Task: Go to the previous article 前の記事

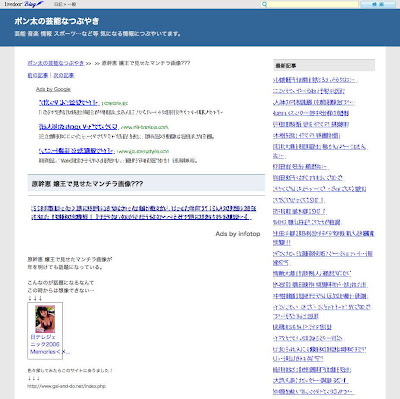Action: pyautogui.click(x=38, y=75)
